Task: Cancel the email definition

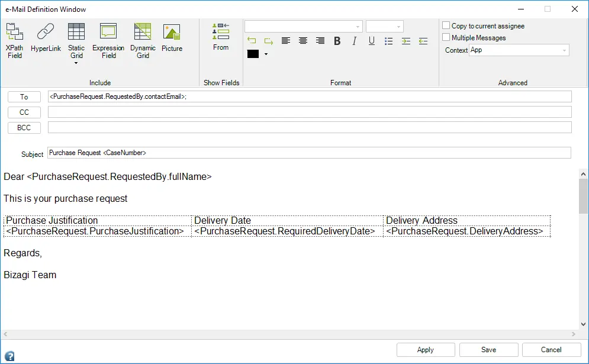Action: [x=552, y=350]
